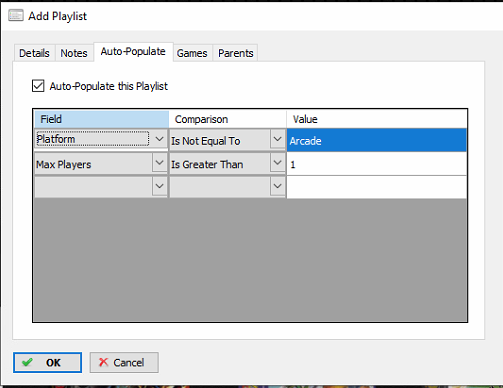Click the red X icon on Cancel

(x=103, y=362)
